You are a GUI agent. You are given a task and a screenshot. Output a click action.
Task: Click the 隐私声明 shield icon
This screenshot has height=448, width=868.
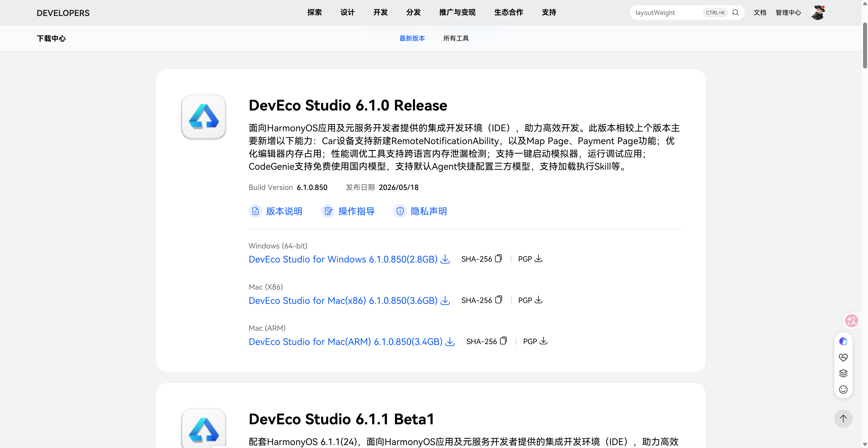pos(400,211)
